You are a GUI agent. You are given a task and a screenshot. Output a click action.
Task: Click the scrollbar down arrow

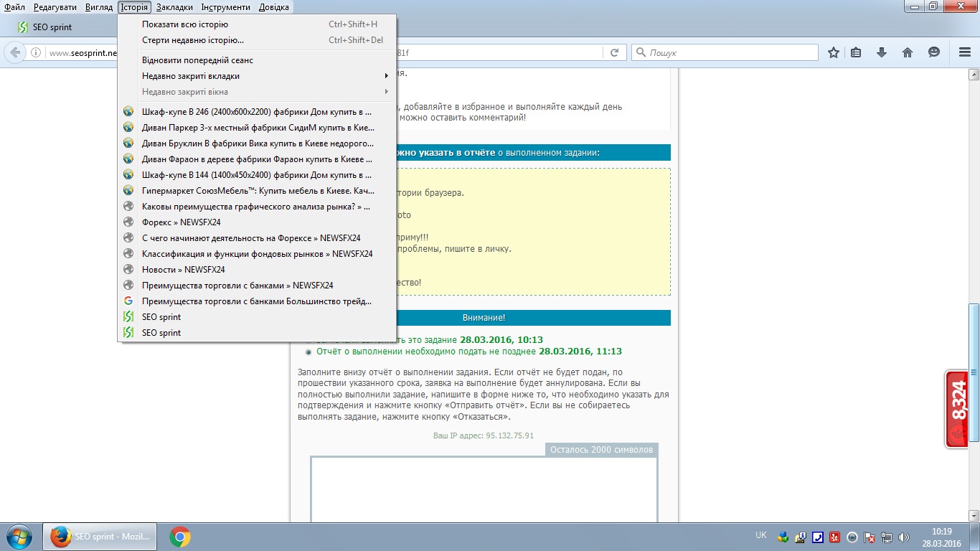[974, 516]
